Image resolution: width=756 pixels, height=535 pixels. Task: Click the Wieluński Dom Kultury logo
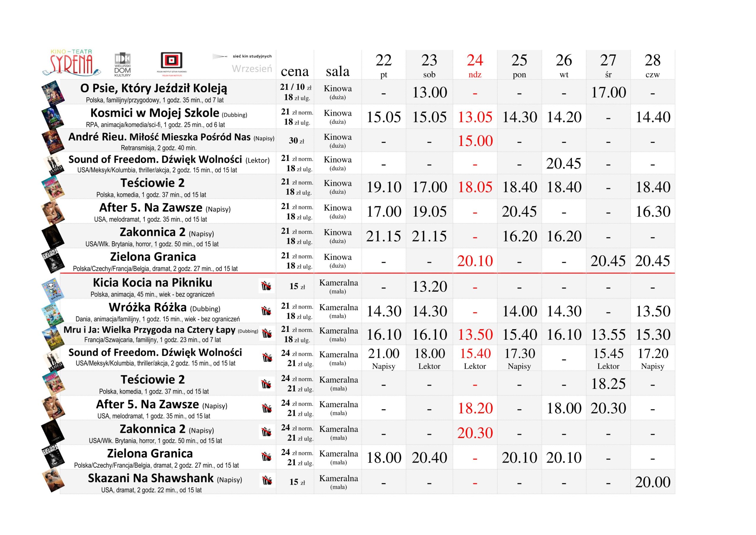pyautogui.click(x=123, y=65)
